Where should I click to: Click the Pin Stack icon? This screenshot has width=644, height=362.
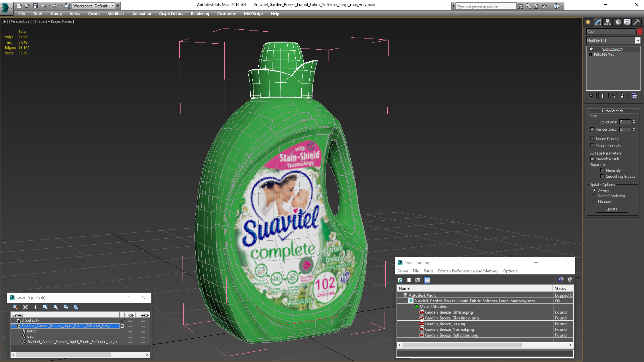(x=591, y=96)
